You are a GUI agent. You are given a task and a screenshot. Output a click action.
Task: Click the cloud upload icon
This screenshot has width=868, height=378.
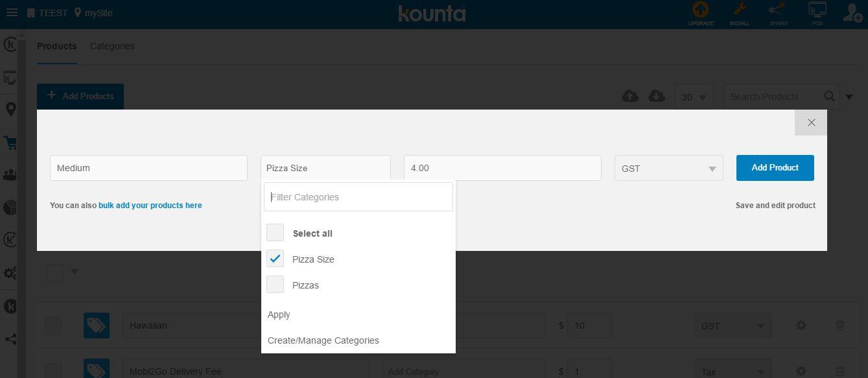[x=630, y=97]
